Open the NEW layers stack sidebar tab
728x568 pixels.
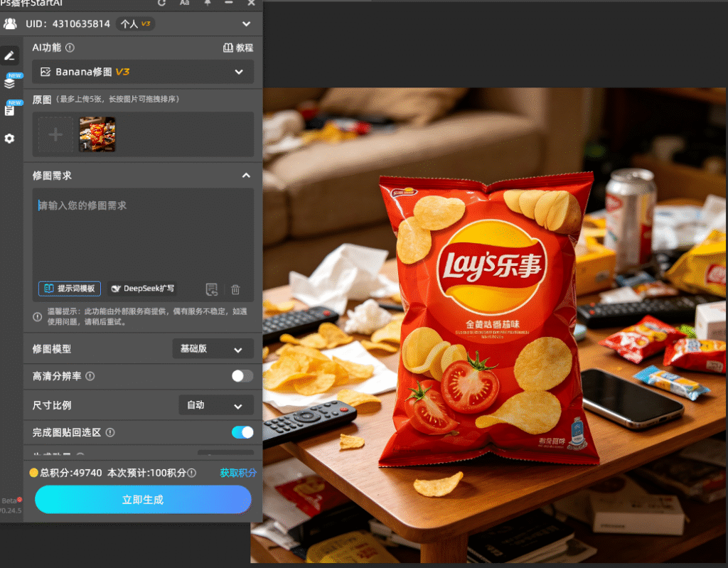(10, 82)
